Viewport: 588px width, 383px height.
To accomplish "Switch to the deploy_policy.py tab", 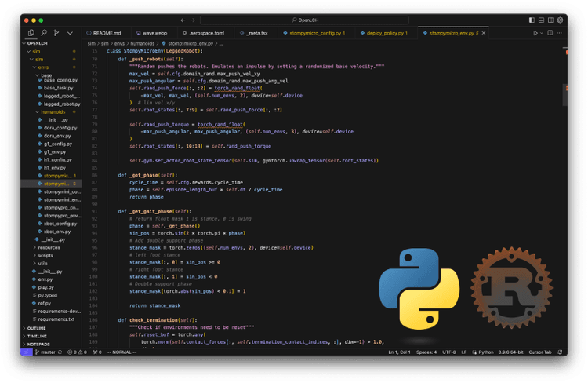I will click(x=385, y=33).
